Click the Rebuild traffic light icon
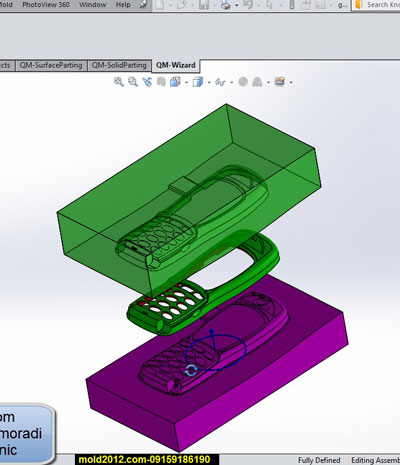 point(292,5)
